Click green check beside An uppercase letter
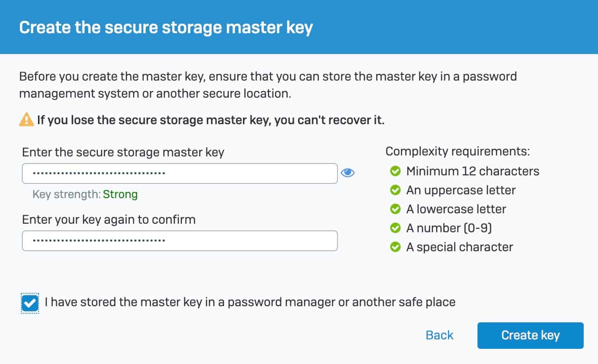 tap(395, 190)
